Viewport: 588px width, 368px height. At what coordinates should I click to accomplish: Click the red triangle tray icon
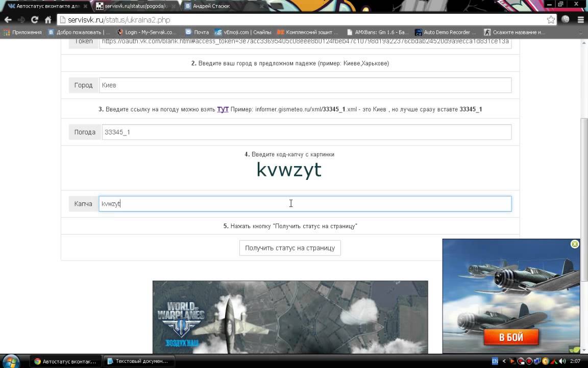tap(553, 361)
